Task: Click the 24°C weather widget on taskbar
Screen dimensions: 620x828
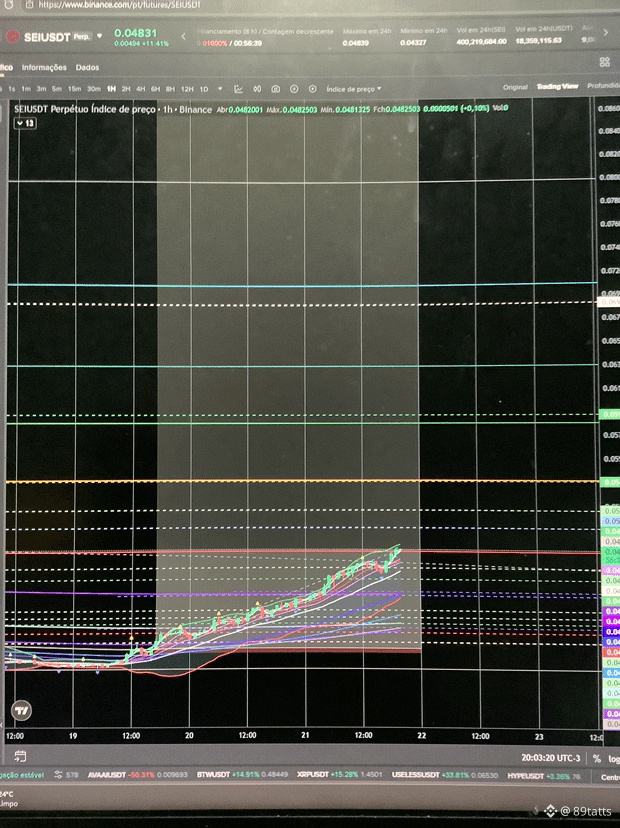Action: click(x=7, y=794)
